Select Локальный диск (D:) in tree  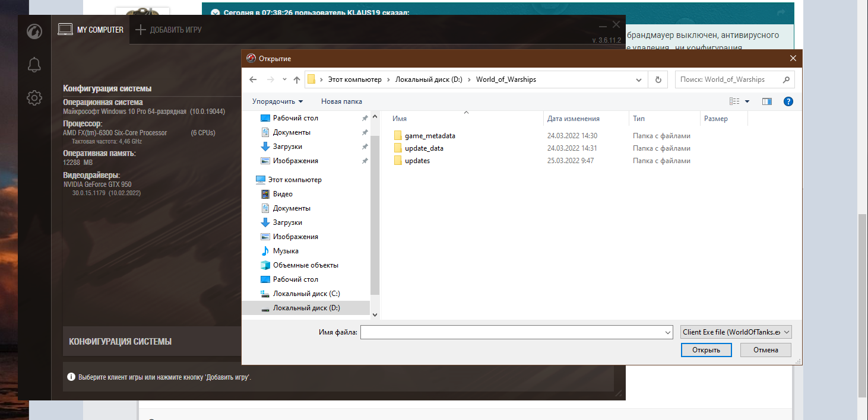tap(306, 308)
